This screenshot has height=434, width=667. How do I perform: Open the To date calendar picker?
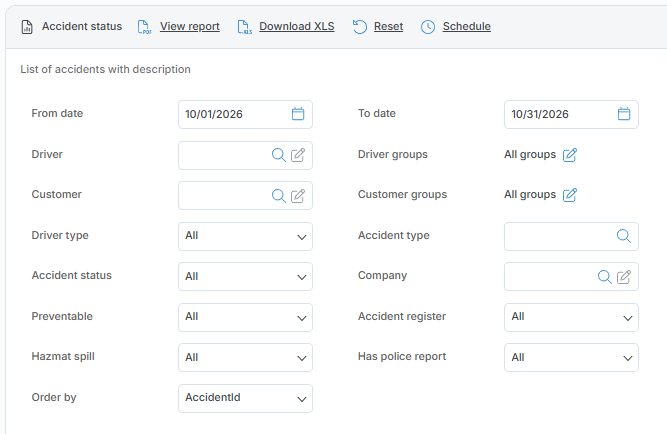(624, 114)
